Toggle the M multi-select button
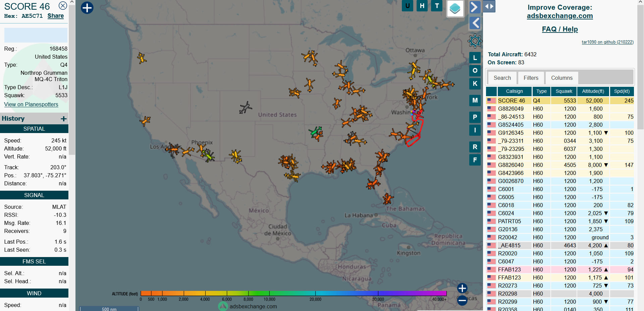Viewport: 644px width, 311px height. coord(475,100)
